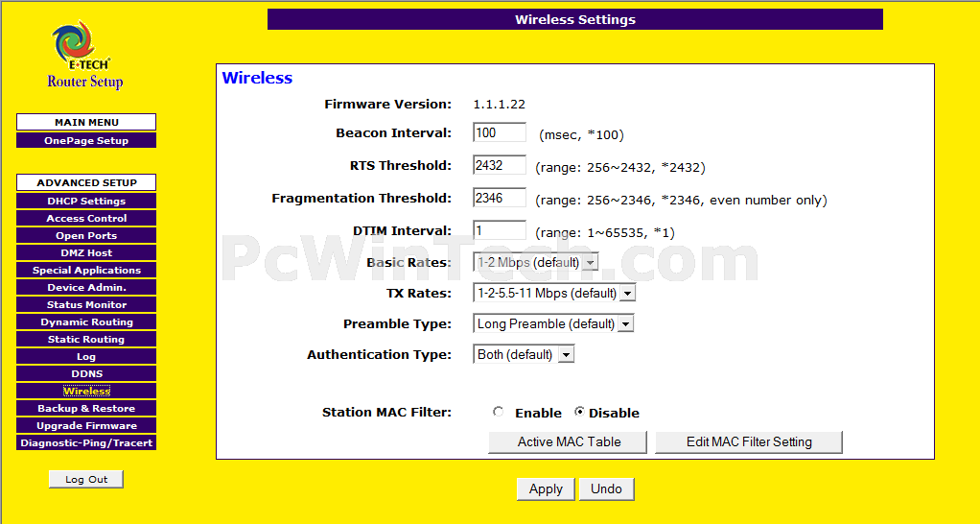Go to Upgrade Firmware page

coord(86,426)
